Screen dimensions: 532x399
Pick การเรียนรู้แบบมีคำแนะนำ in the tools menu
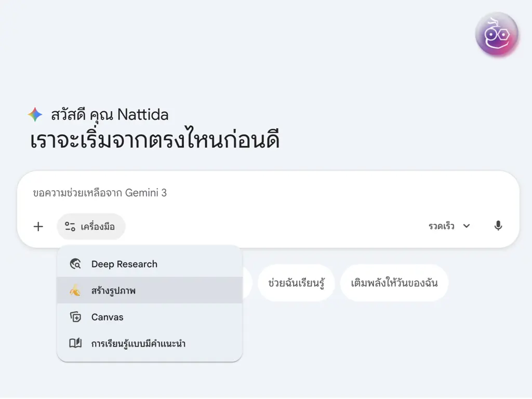click(x=138, y=343)
